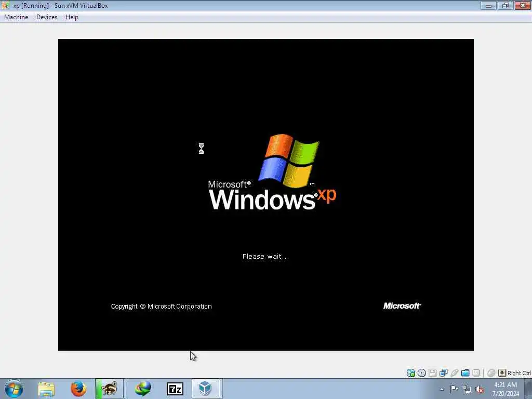Click the VirtualBox taskbar button
Viewport: 532px width, 399px height.
(x=206, y=389)
